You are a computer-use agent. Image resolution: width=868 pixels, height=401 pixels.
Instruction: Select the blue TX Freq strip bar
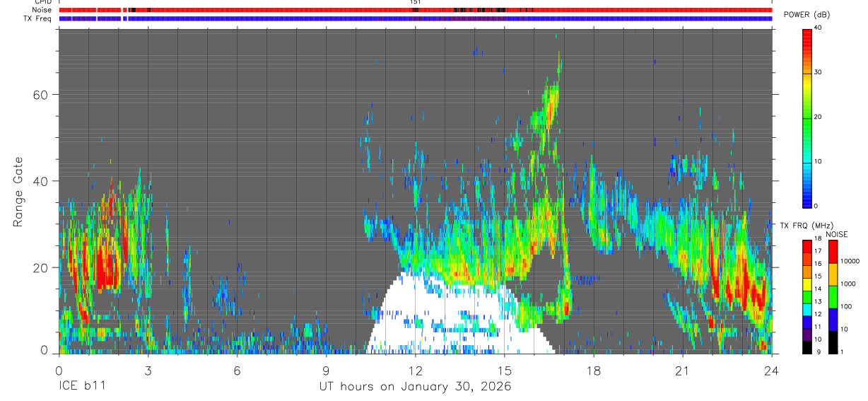point(416,18)
